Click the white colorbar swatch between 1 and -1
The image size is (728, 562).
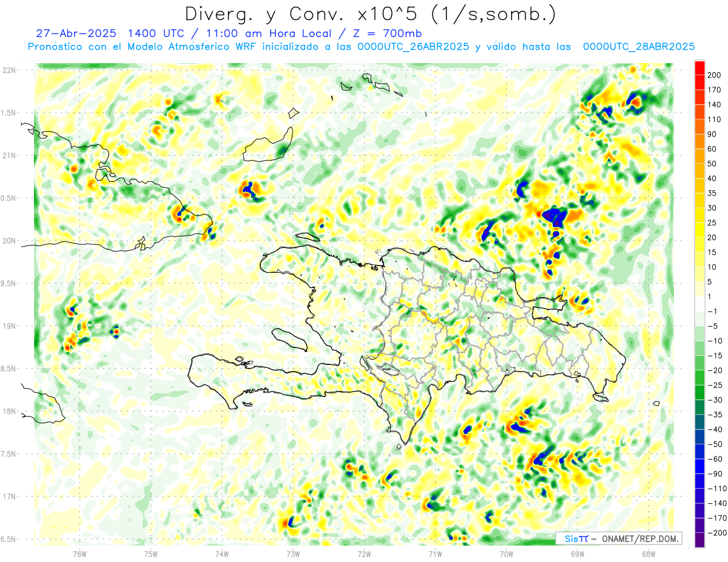click(x=699, y=304)
